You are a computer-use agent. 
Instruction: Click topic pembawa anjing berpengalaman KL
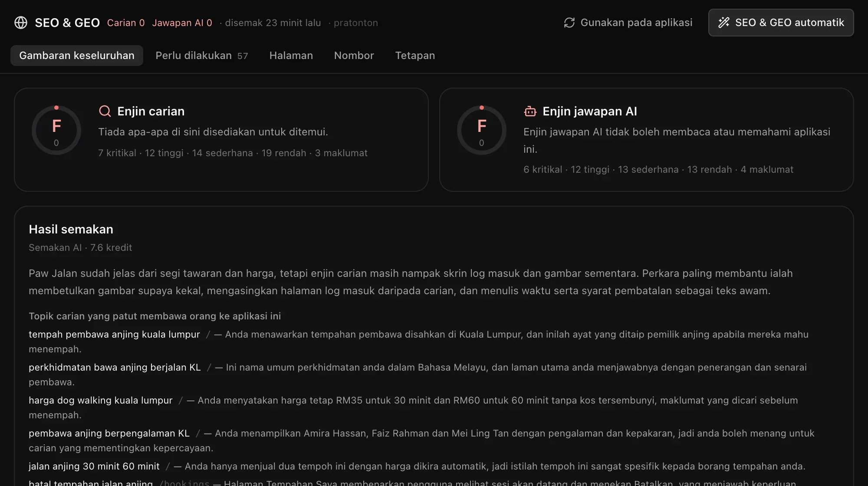pyautogui.click(x=109, y=433)
